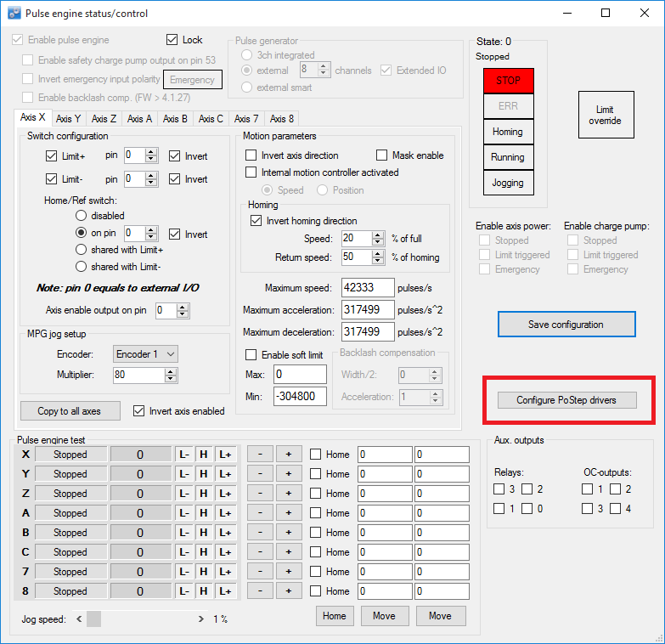The height and width of the screenshot is (644, 665).
Task: Select Home/Ref switch disabled option
Action: click(x=81, y=216)
